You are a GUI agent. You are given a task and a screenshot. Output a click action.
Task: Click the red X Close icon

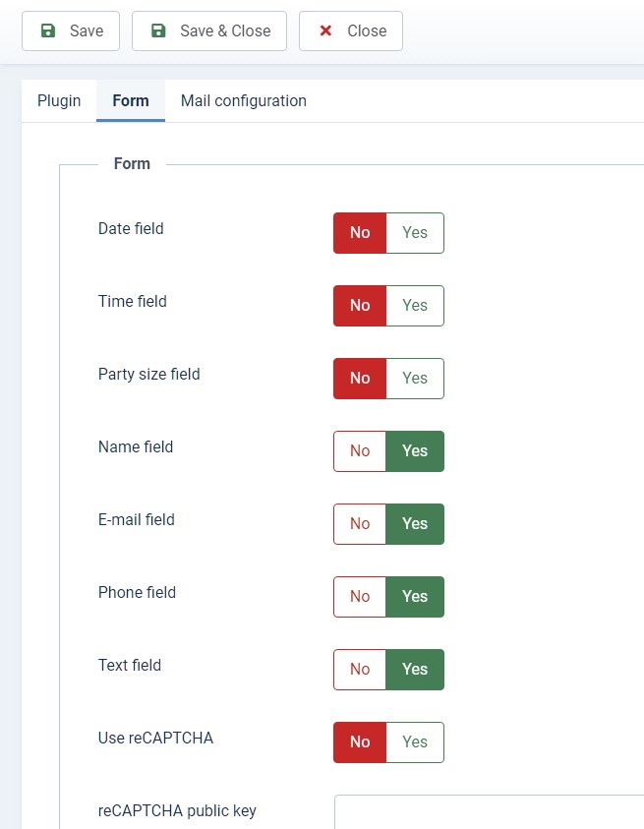(325, 31)
